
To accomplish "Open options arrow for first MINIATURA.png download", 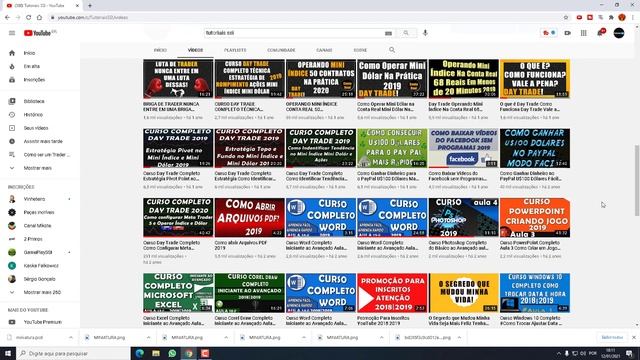I will click(148, 338).
